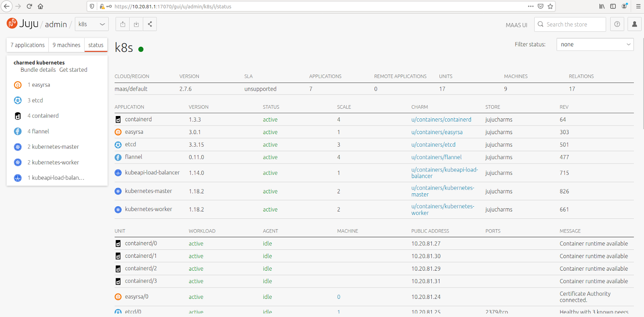Select kubernetes-worker icon in sidebar

[18, 162]
